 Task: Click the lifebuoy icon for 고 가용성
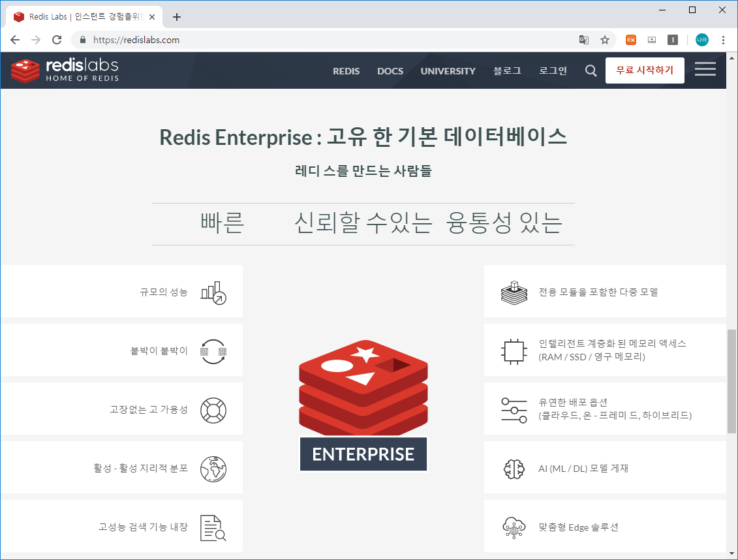tap(213, 411)
